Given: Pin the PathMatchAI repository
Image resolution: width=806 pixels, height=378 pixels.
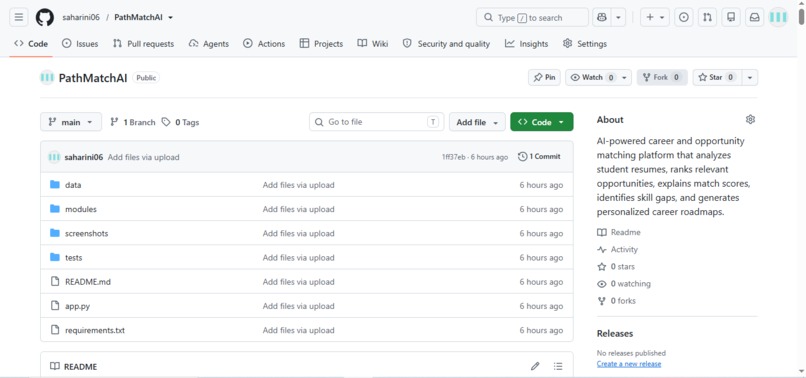Looking at the screenshot, I should coord(544,78).
